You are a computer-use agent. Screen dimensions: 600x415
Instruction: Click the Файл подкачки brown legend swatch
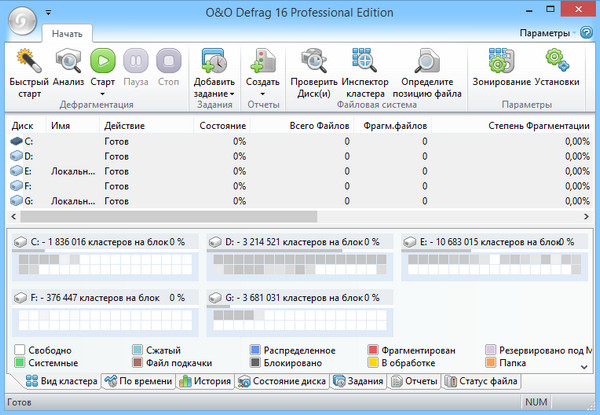[x=137, y=363]
